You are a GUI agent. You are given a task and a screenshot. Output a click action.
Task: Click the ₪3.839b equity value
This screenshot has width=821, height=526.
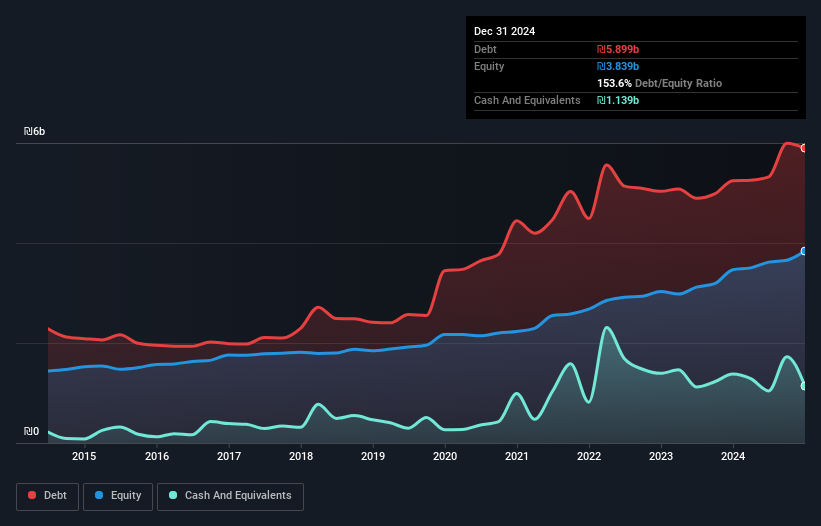pos(618,66)
